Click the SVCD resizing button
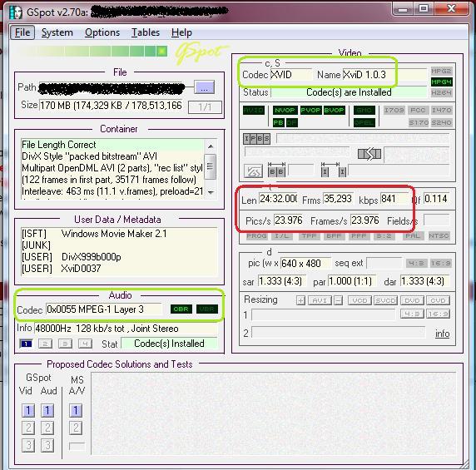This screenshot has height=470, width=476. pyautogui.click(x=385, y=300)
